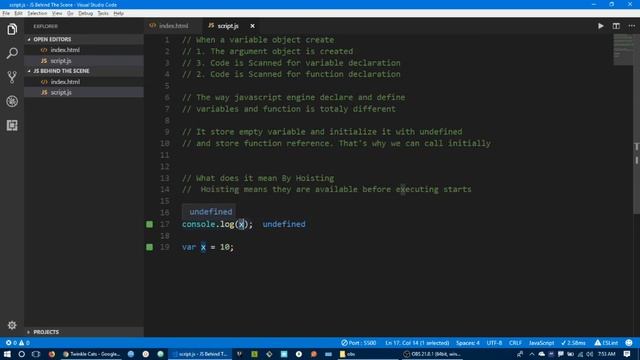Click the Cortana circle on taskbar

[x=22, y=354]
